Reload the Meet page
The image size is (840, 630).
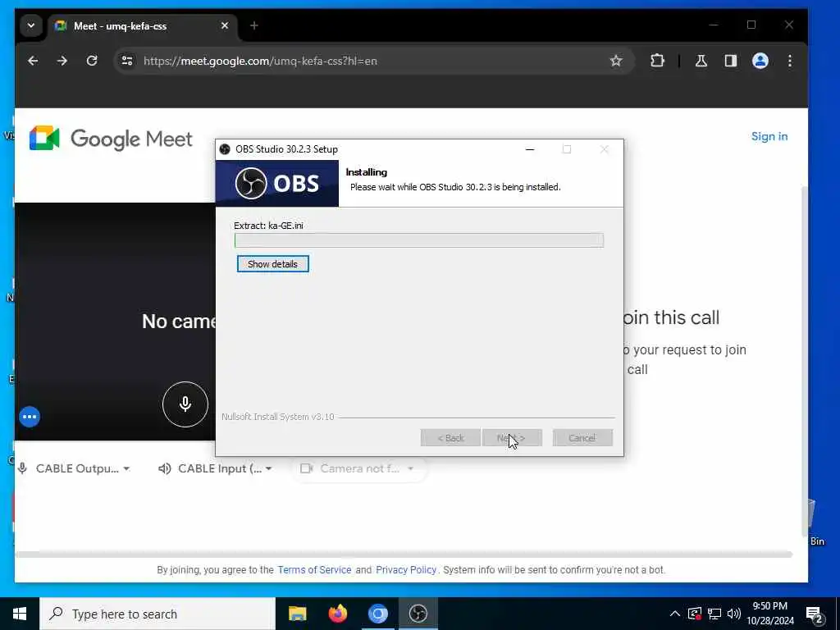(92, 61)
